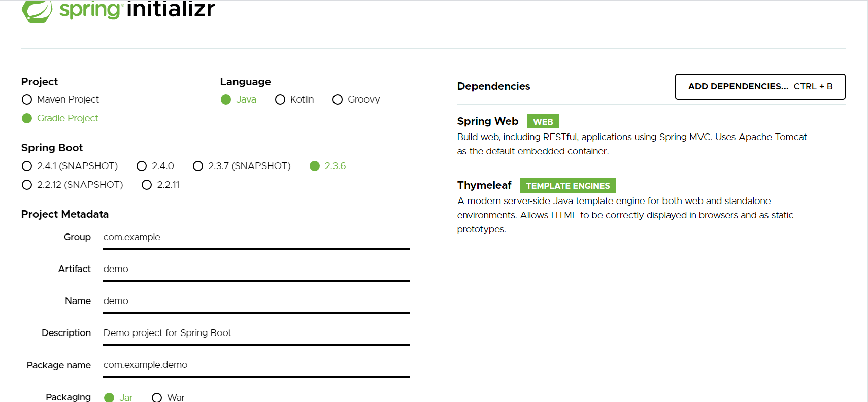The image size is (868, 402).
Task: Choose Java as the language
Action: click(x=226, y=99)
